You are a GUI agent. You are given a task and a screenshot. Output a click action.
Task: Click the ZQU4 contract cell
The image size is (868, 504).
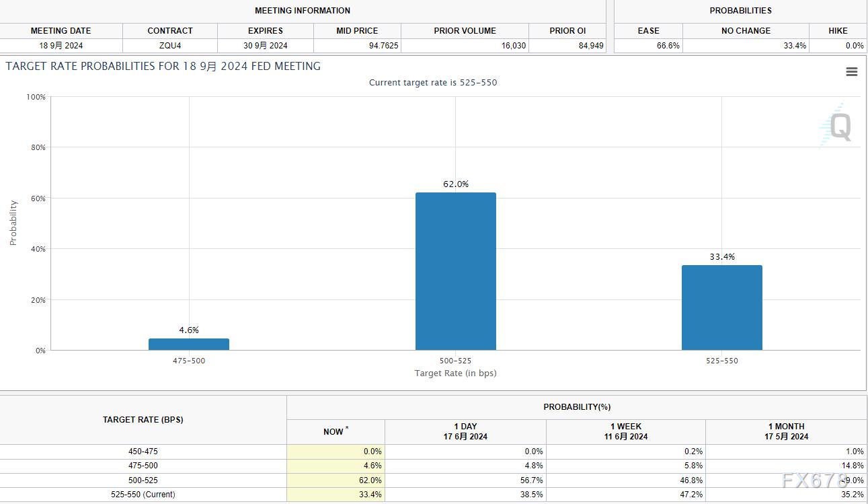pos(170,46)
